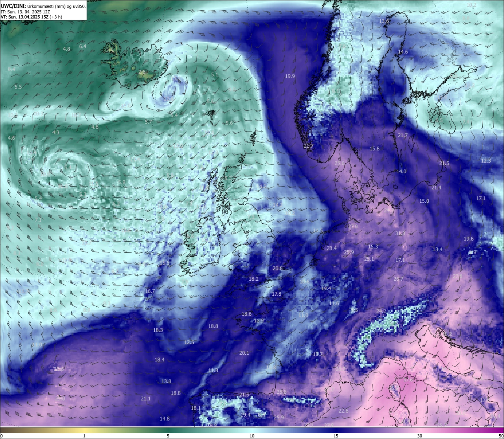This screenshot has height=439, width=504.
Task: Select the 16.7 value label
Action: tap(150, 291)
